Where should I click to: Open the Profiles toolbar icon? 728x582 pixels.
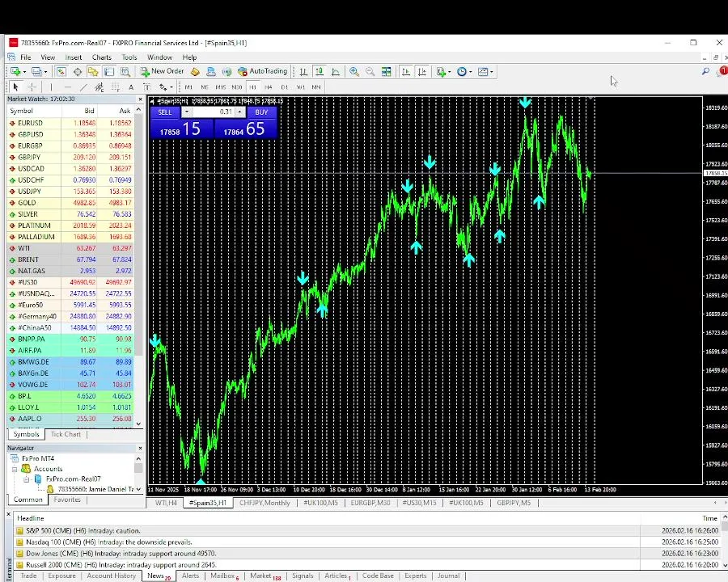coord(36,71)
